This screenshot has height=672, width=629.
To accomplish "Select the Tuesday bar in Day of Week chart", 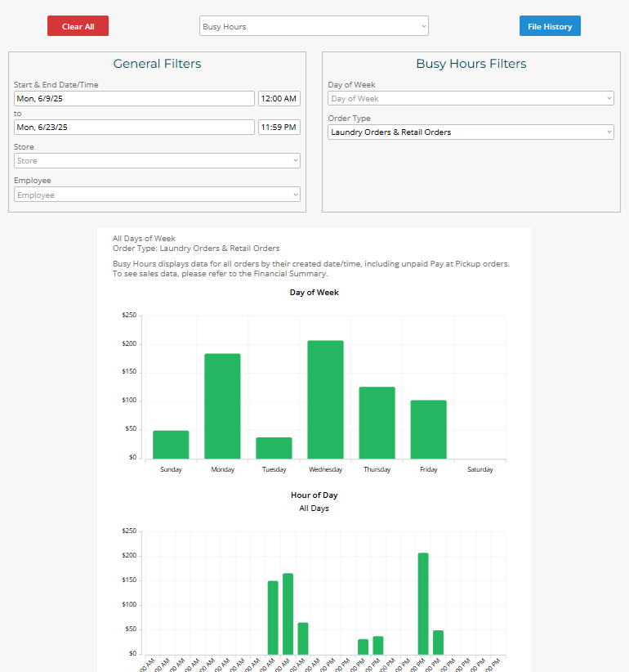I will point(274,448).
